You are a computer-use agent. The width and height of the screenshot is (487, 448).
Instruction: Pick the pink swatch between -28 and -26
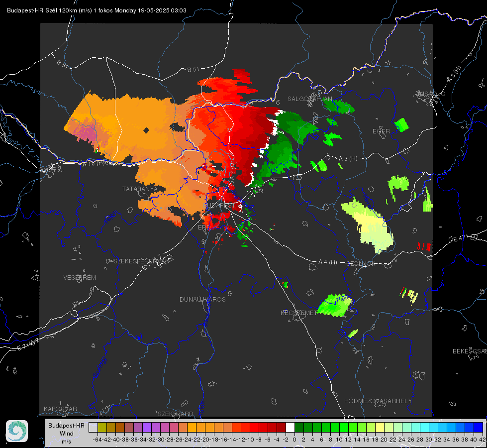[174, 427]
